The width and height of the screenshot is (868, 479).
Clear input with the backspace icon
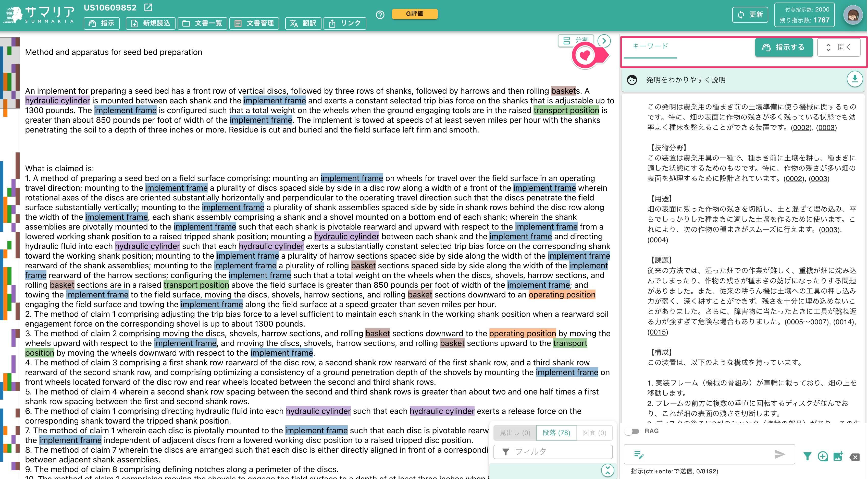pyautogui.click(x=855, y=457)
